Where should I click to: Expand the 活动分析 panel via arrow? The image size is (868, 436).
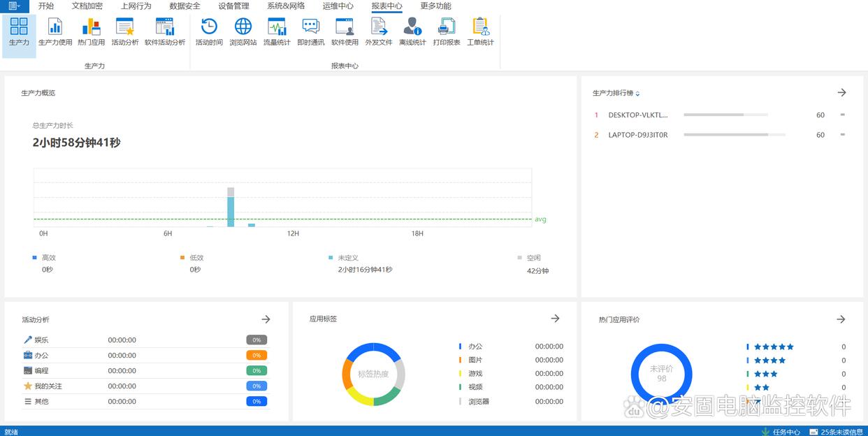pyautogui.click(x=266, y=319)
